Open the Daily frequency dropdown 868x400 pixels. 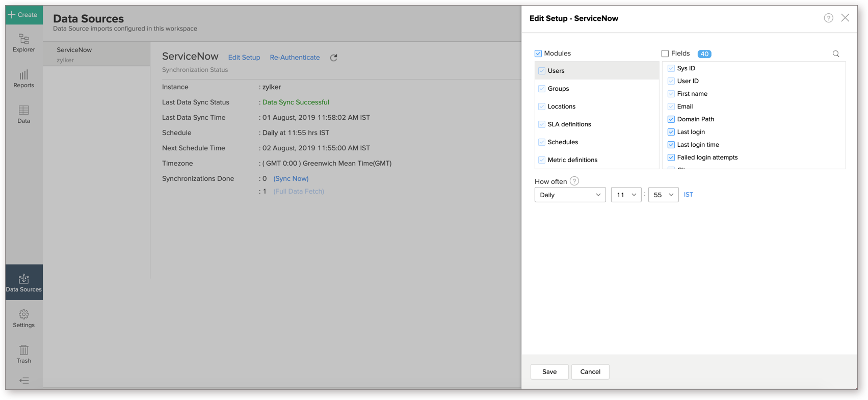click(x=570, y=195)
